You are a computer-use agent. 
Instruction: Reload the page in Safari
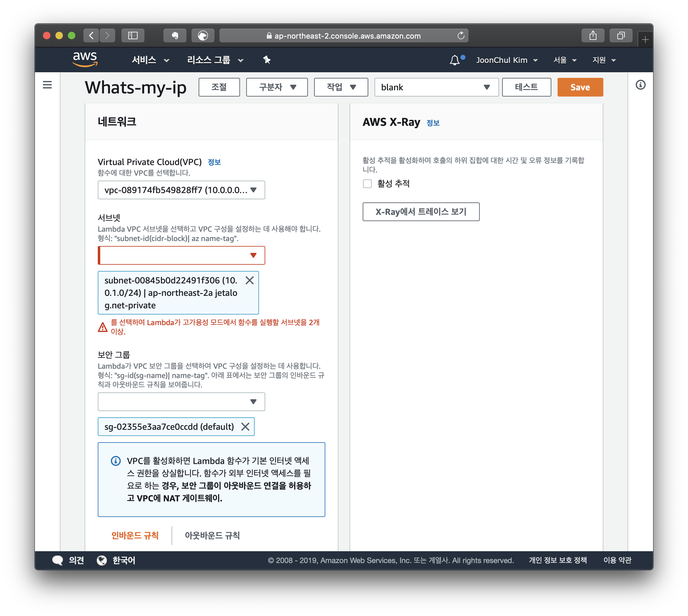(x=461, y=36)
